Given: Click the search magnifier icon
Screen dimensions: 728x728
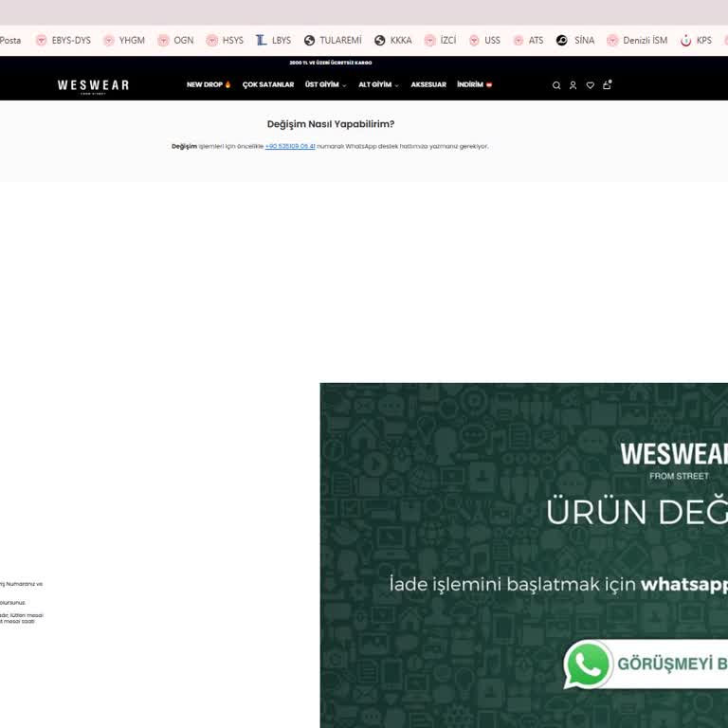Looking at the screenshot, I should pyautogui.click(x=556, y=85).
